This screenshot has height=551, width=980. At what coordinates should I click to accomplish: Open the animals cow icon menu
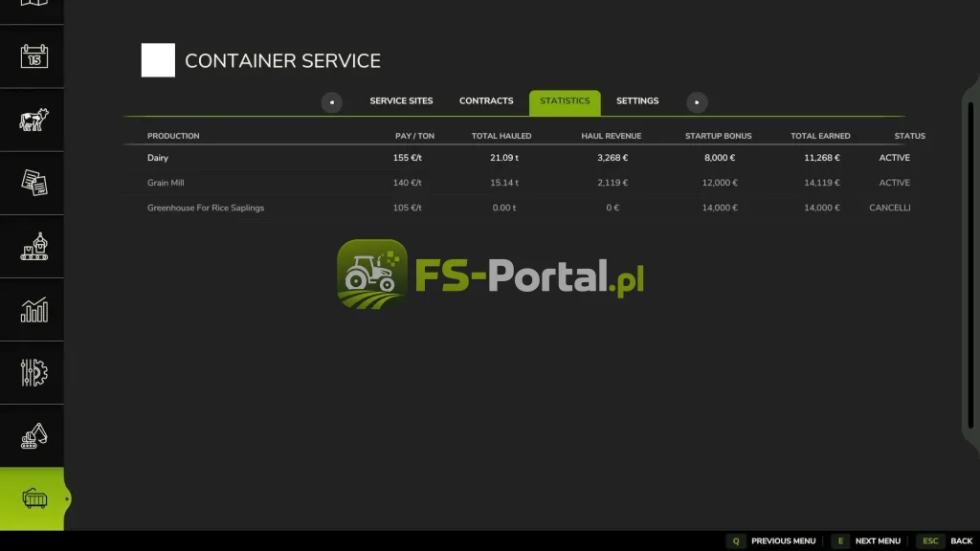tap(33, 120)
